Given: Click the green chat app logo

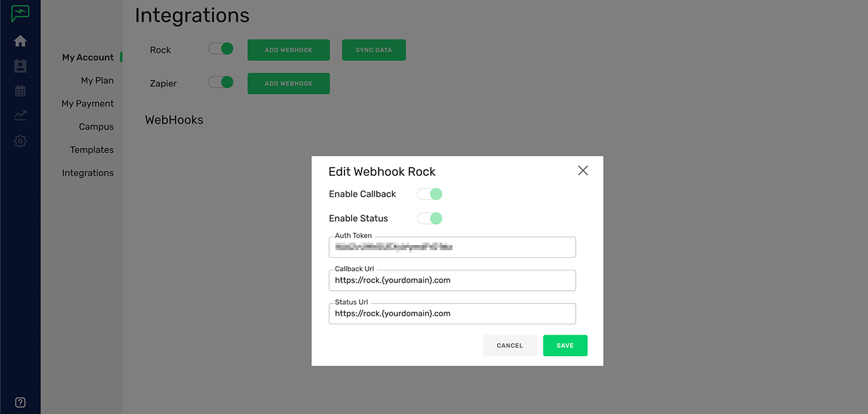Looking at the screenshot, I should point(20,13).
